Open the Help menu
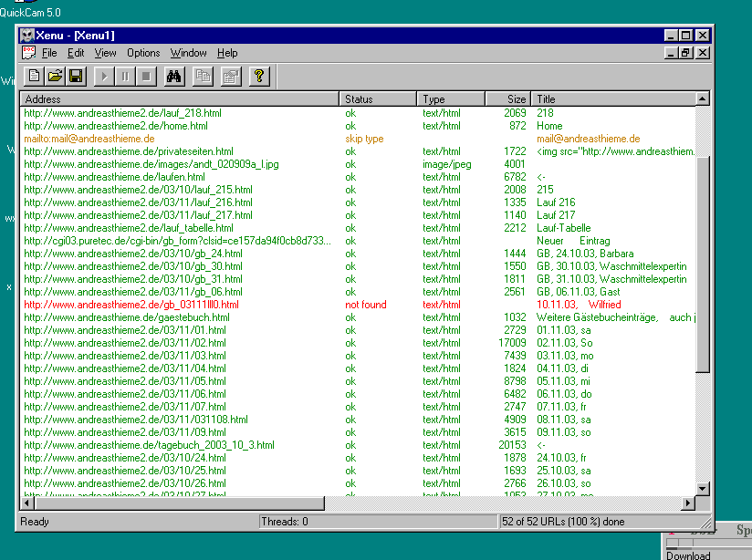Image resolution: width=752 pixels, height=560 pixels. 227,53
